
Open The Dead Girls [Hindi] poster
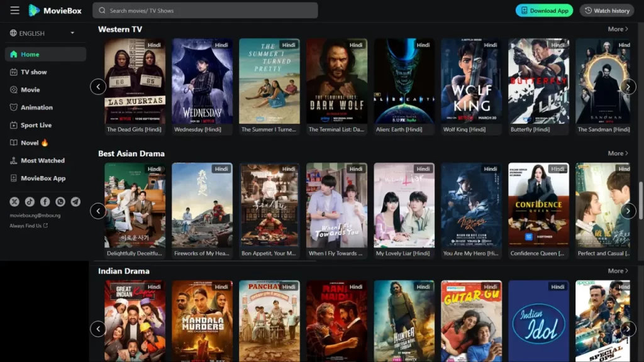click(x=135, y=81)
